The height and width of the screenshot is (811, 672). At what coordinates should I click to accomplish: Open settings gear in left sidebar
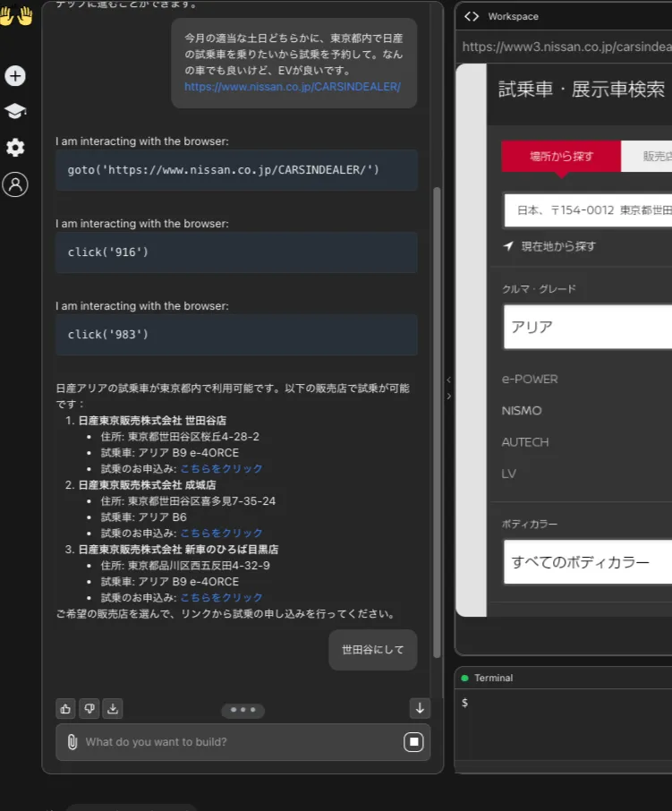[15, 148]
